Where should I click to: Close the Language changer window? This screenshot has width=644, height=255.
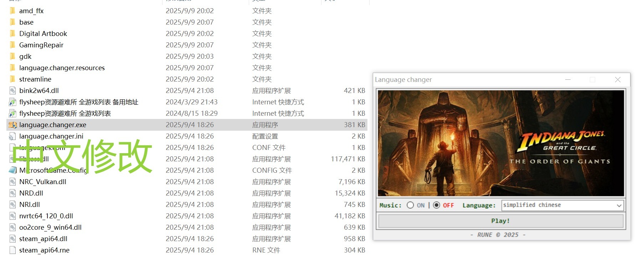point(618,80)
